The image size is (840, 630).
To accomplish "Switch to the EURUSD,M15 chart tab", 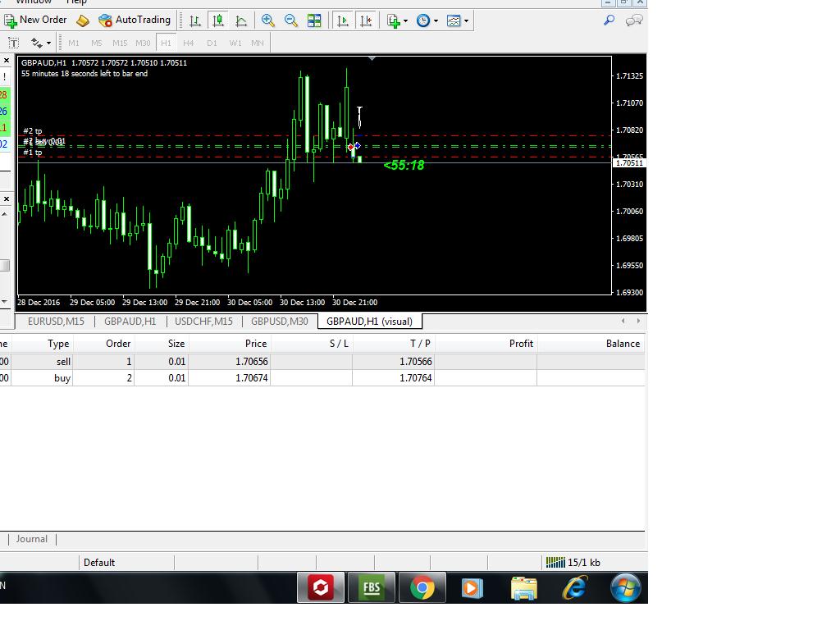I will 56,322.
